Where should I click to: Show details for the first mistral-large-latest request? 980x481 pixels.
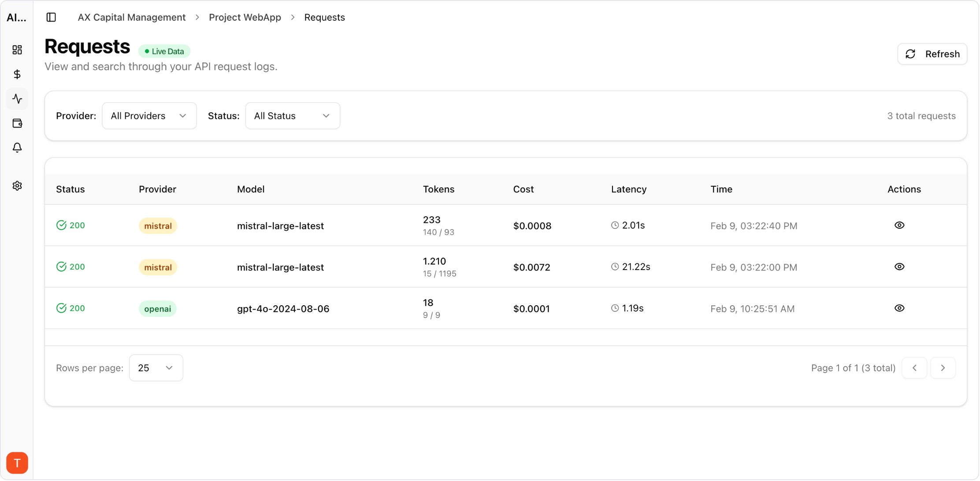pos(899,225)
